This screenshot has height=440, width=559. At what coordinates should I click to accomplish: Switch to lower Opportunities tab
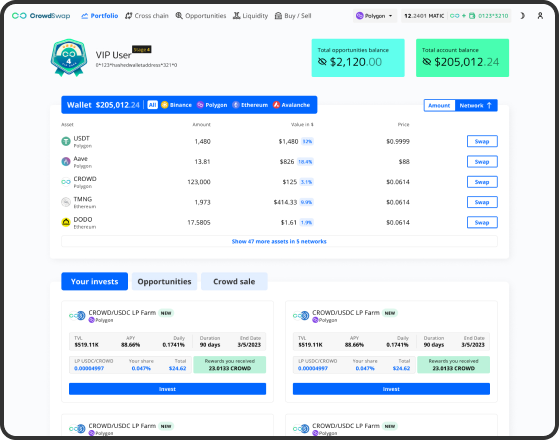pyautogui.click(x=164, y=281)
